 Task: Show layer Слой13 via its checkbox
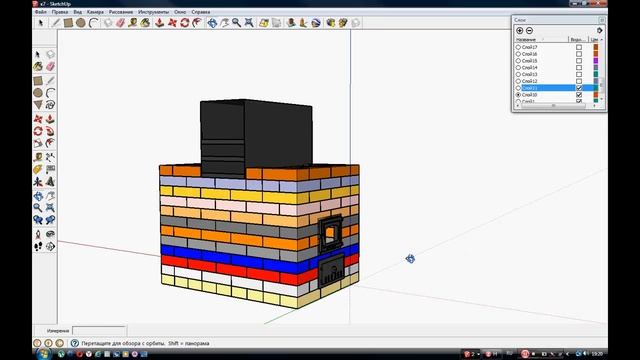tap(579, 74)
